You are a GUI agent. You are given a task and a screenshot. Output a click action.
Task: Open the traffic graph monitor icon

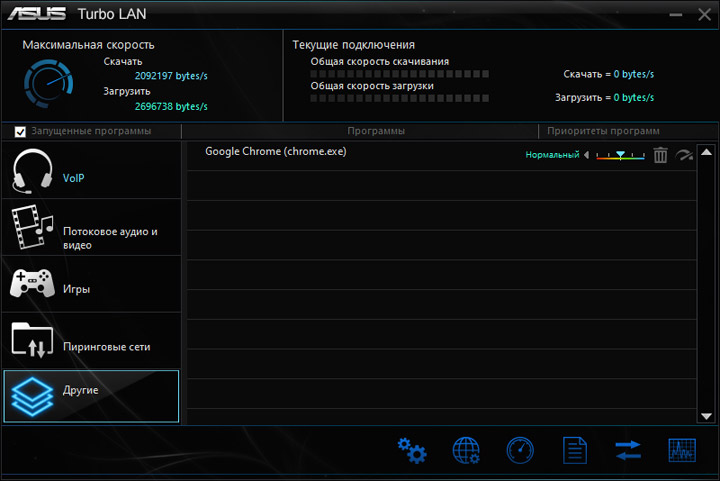pyautogui.click(x=682, y=450)
